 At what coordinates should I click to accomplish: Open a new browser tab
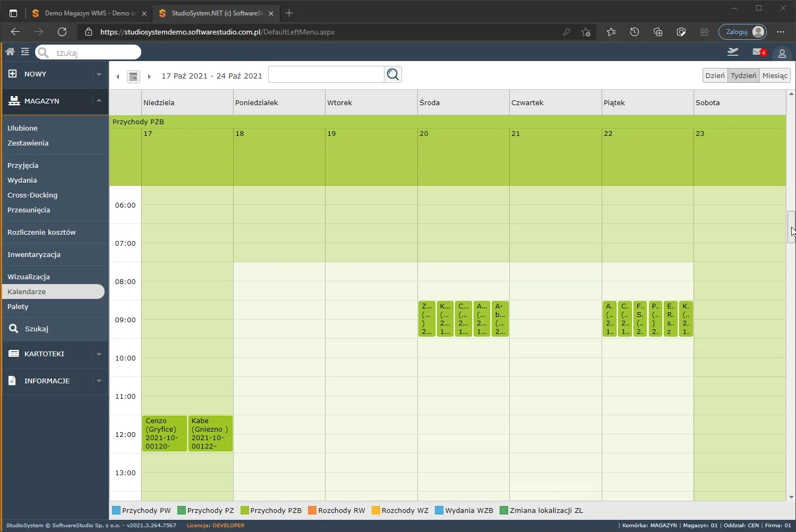pyautogui.click(x=289, y=13)
